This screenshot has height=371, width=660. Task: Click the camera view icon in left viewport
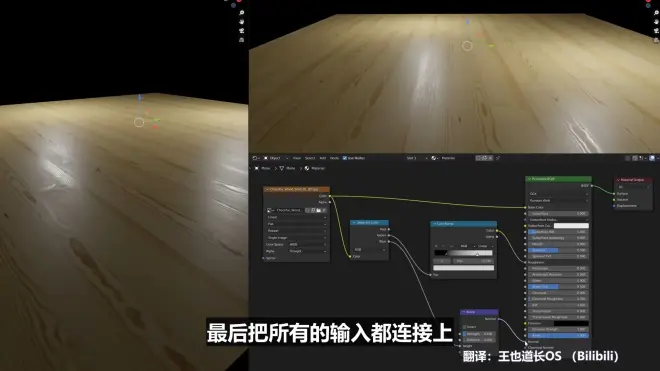pos(242,31)
